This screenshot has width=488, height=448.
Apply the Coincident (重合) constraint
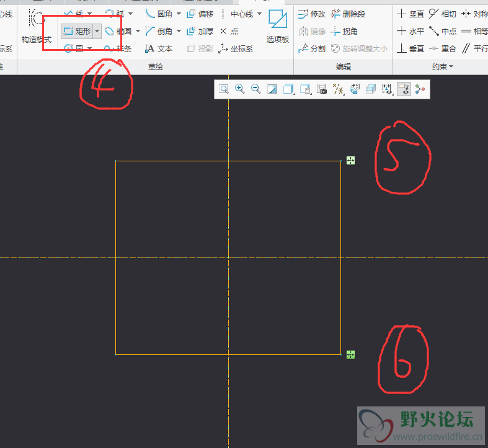coord(443,48)
